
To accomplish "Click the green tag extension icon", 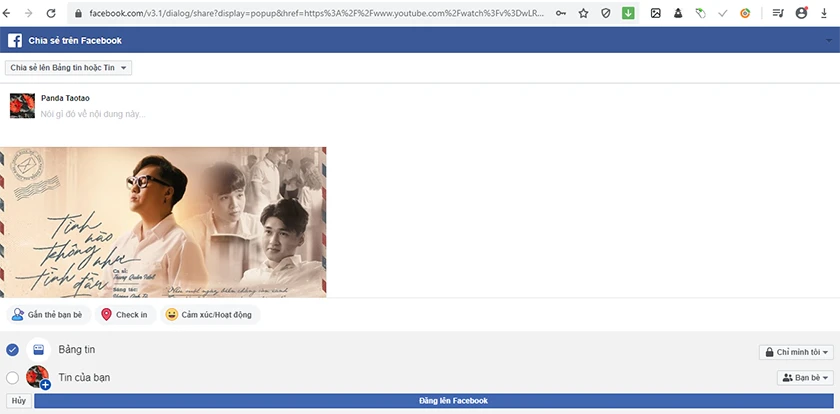I will coord(701,13).
